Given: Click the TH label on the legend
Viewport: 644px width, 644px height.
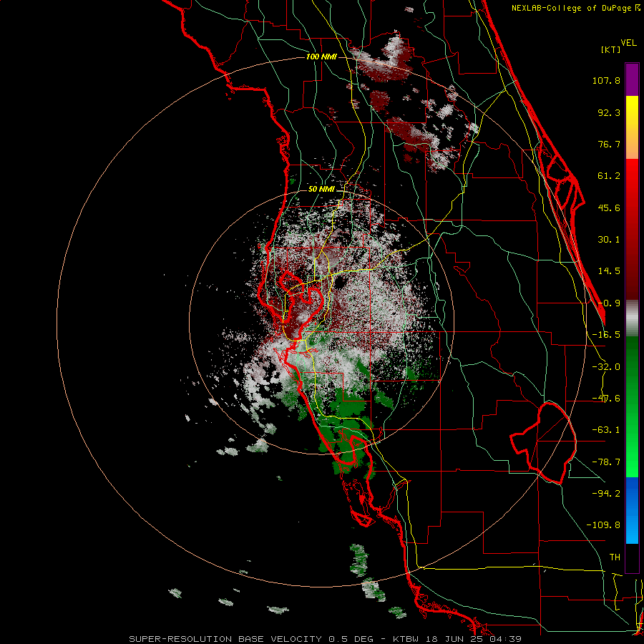Looking at the screenshot, I should [x=615, y=557].
